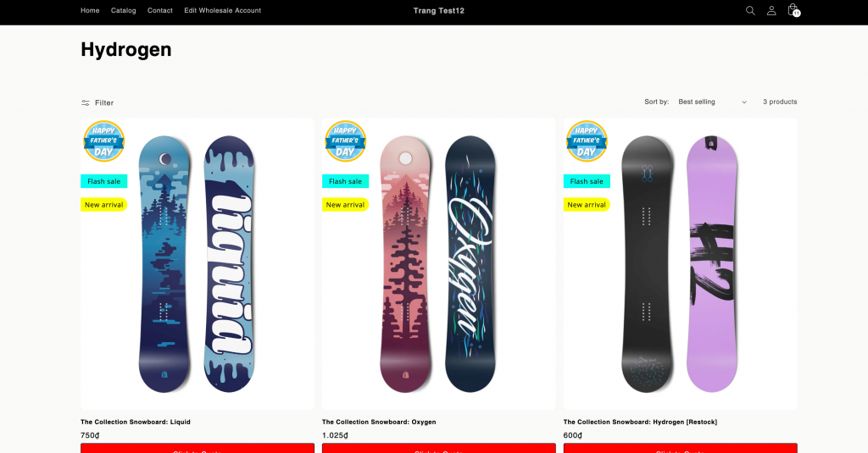
Task: Click Flash sale label on Liquid snowboard
Action: coord(104,181)
